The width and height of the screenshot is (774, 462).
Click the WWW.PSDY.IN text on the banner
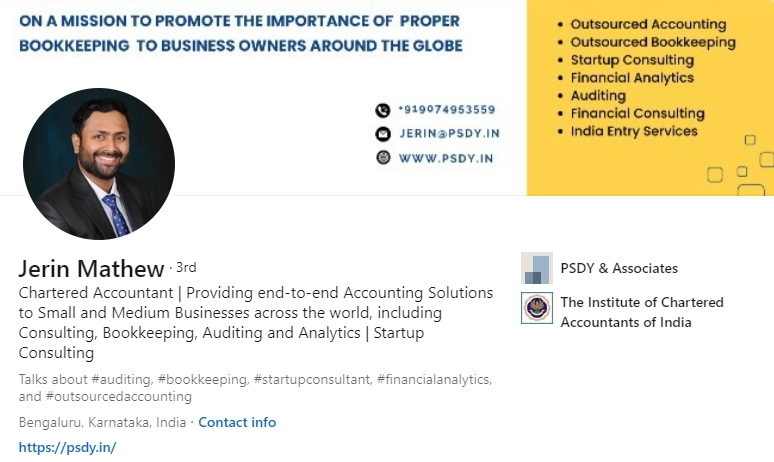(445, 158)
